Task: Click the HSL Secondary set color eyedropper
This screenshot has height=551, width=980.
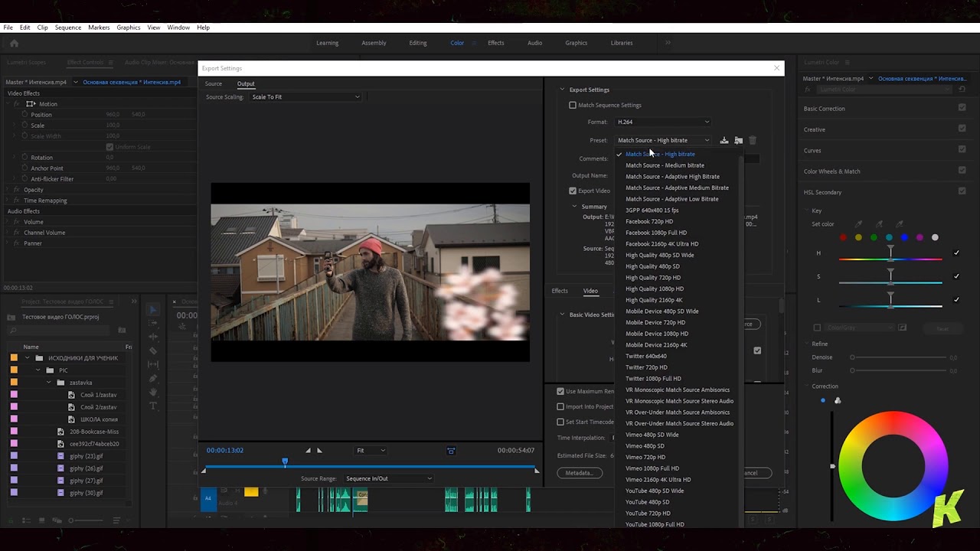Action: pos(859,224)
